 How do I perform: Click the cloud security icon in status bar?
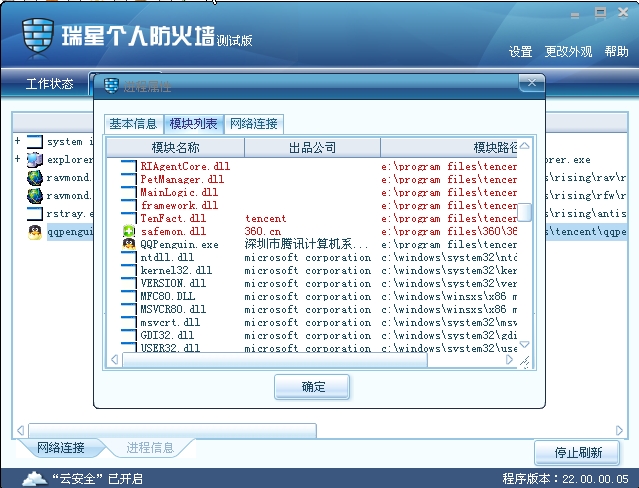click(35, 478)
